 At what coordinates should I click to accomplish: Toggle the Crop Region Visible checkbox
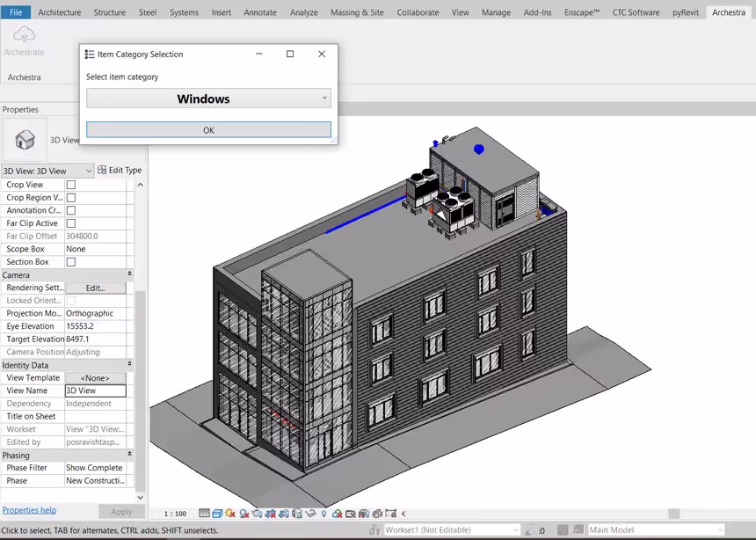(x=71, y=197)
